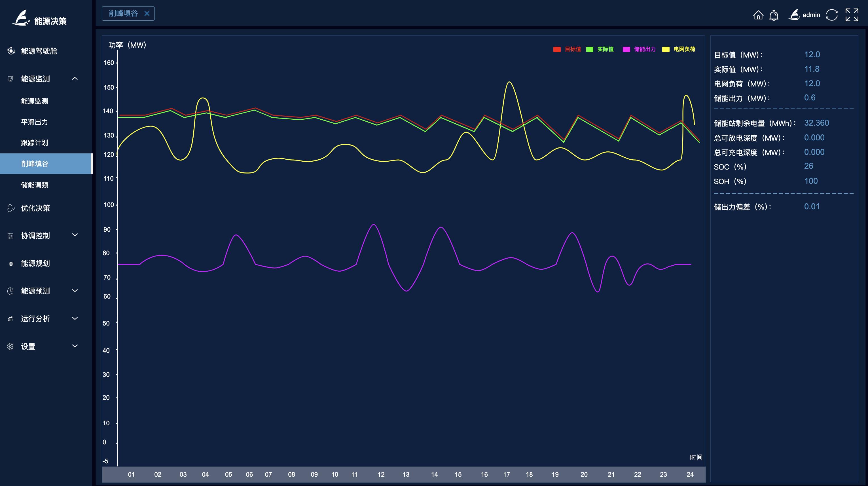Click the 能源驾驶舱 dashboard icon
868x486 pixels.
11,51
